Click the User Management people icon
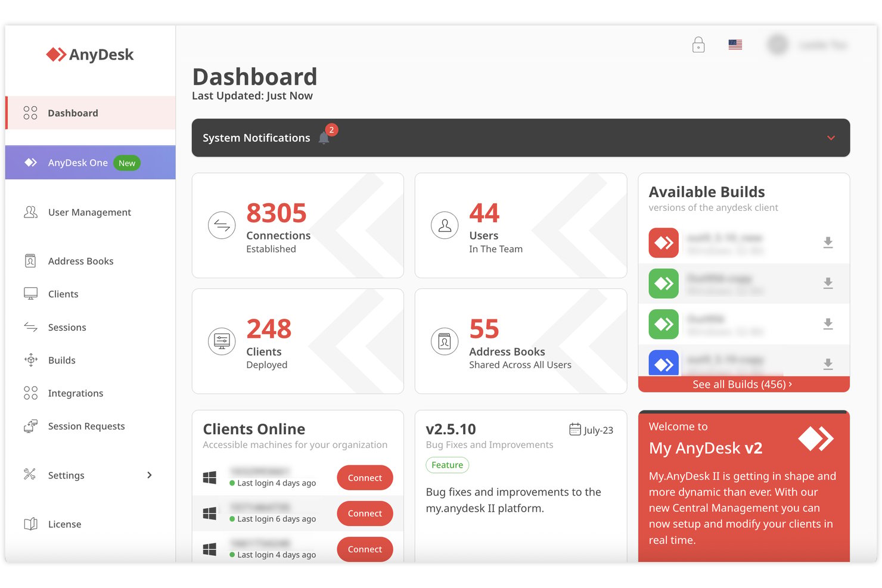The height and width of the screenshot is (588, 882). pos(30,211)
